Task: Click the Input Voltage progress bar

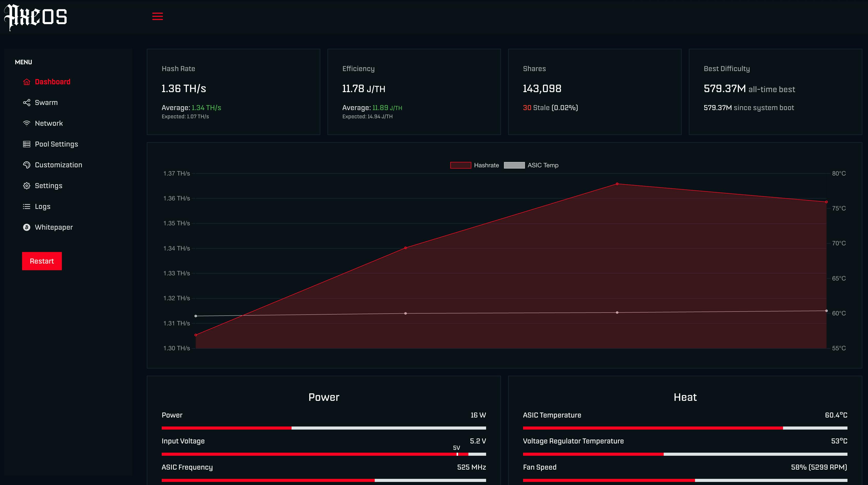Action: pos(323,454)
